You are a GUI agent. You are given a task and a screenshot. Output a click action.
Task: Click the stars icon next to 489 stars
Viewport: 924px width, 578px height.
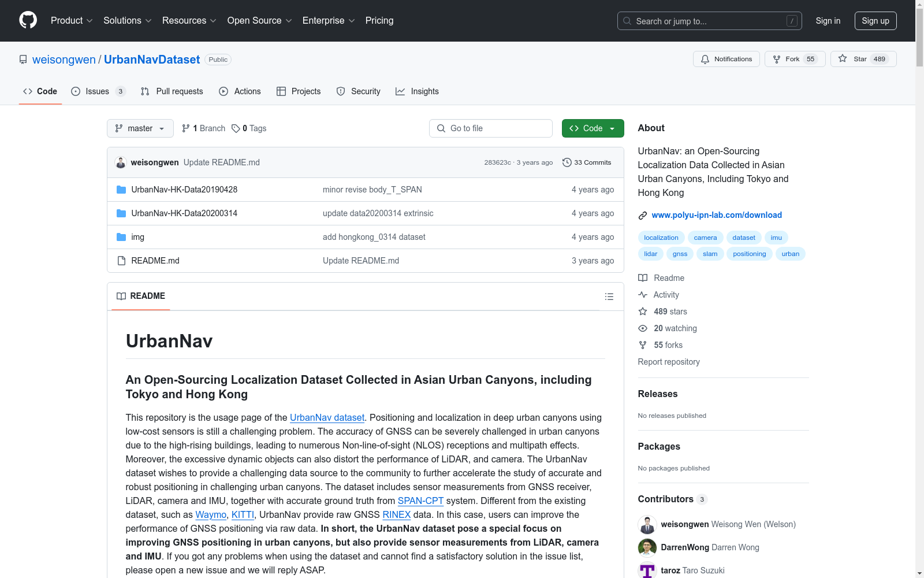click(643, 312)
